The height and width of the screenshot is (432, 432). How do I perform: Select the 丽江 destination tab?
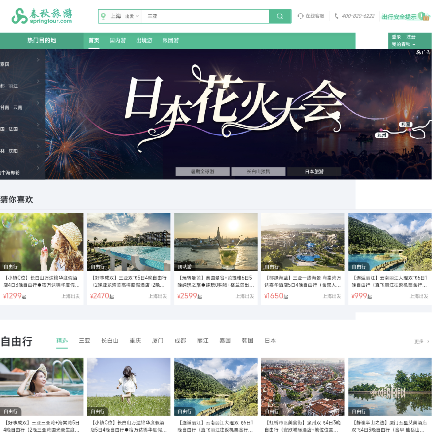[203, 341]
